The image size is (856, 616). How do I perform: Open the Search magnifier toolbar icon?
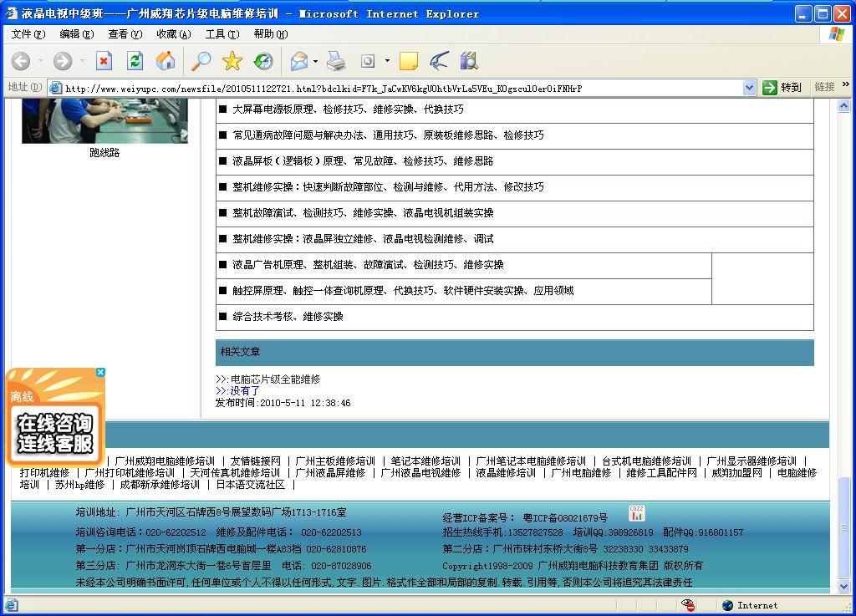201,61
